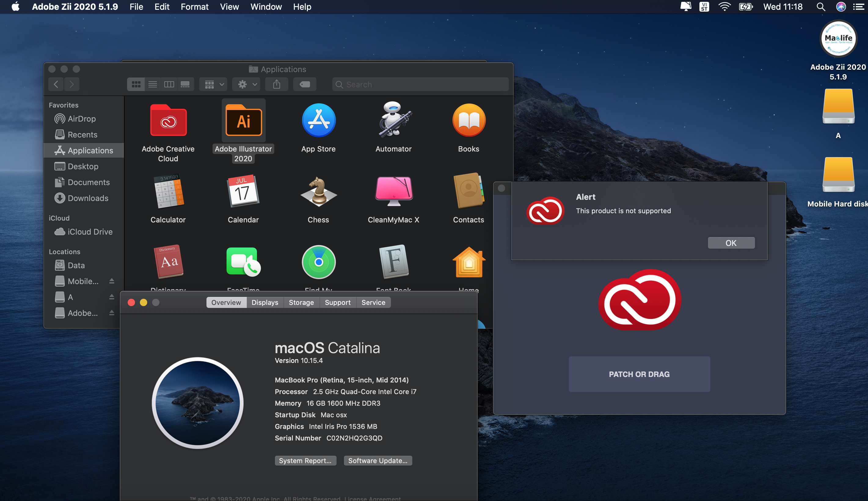Select Applications in Finder sidebar
The height and width of the screenshot is (501, 868).
coord(84,150)
